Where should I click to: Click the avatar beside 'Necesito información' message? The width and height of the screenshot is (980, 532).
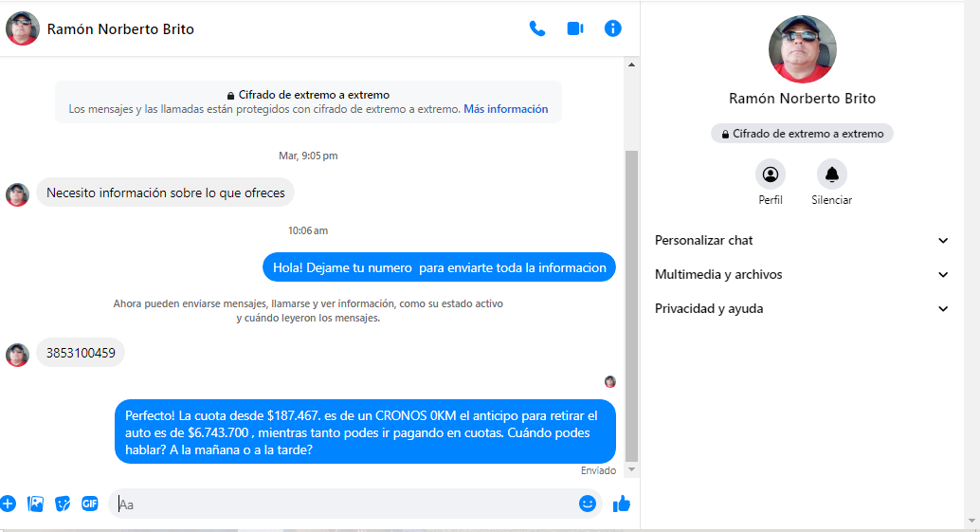point(17,195)
